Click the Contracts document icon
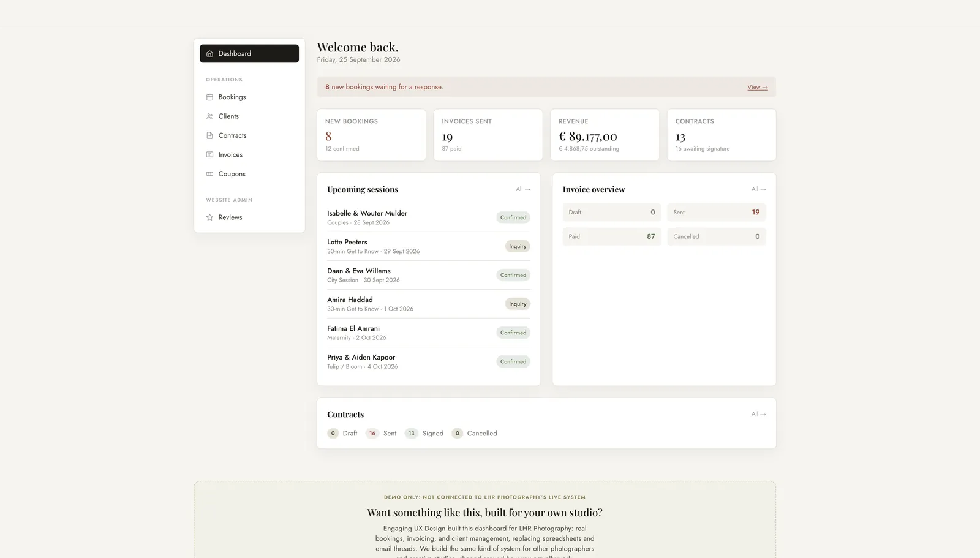This screenshot has height=558, width=980. pyautogui.click(x=209, y=135)
